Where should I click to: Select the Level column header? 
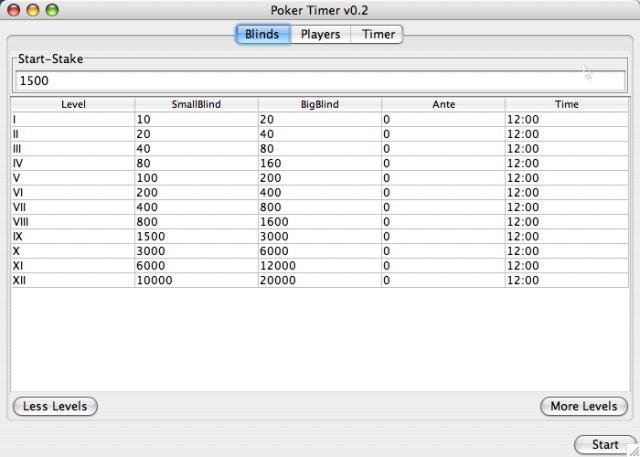[73, 104]
